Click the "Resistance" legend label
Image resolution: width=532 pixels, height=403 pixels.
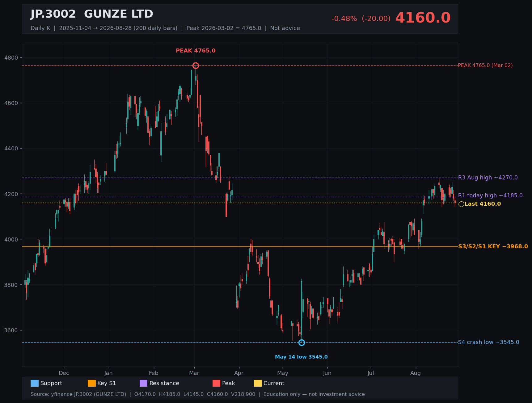click(x=164, y=383)
